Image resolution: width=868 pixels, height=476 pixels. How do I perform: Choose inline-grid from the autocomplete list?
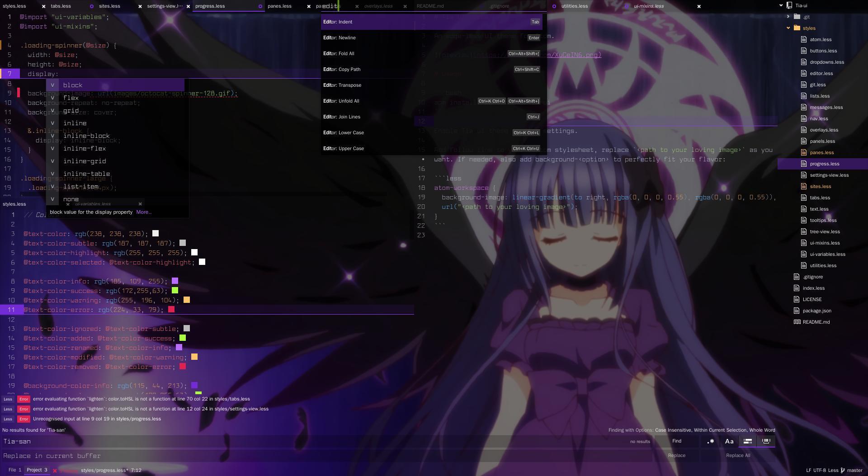pyautogui.click(x=115, y=161)
